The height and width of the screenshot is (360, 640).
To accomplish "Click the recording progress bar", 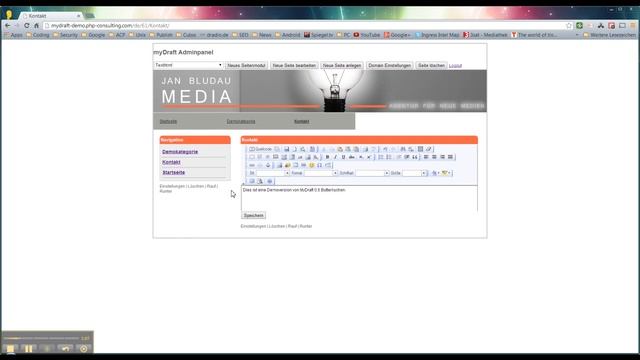I will pyautogui.click(x=41, y=338).
